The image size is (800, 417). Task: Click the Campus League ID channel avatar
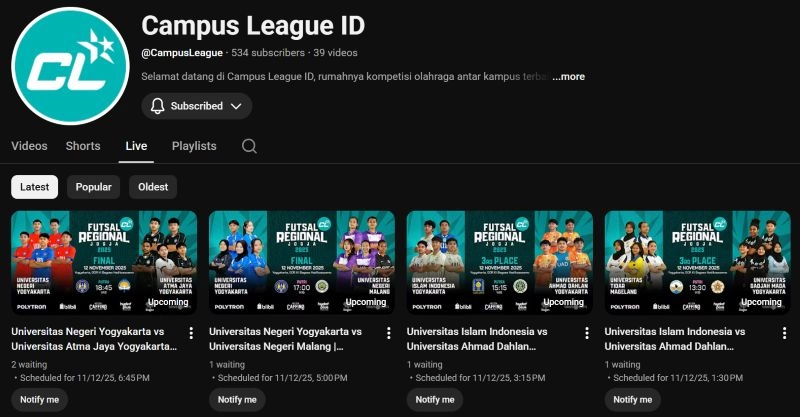click(70, 66)
